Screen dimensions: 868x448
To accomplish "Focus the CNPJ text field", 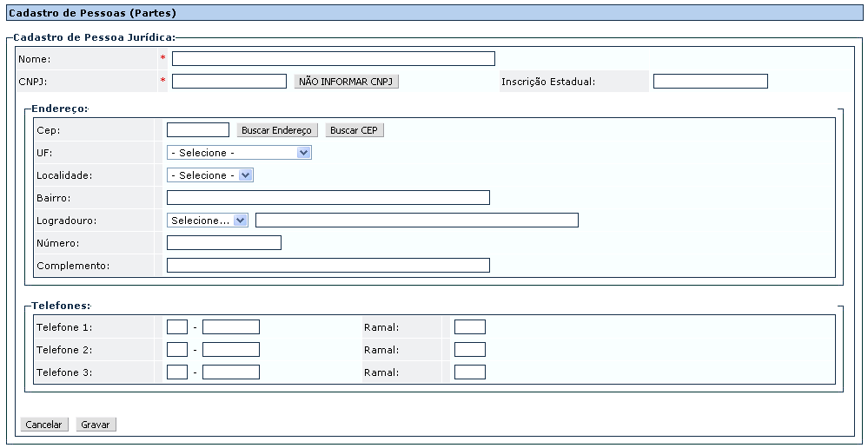I will 229,82.
